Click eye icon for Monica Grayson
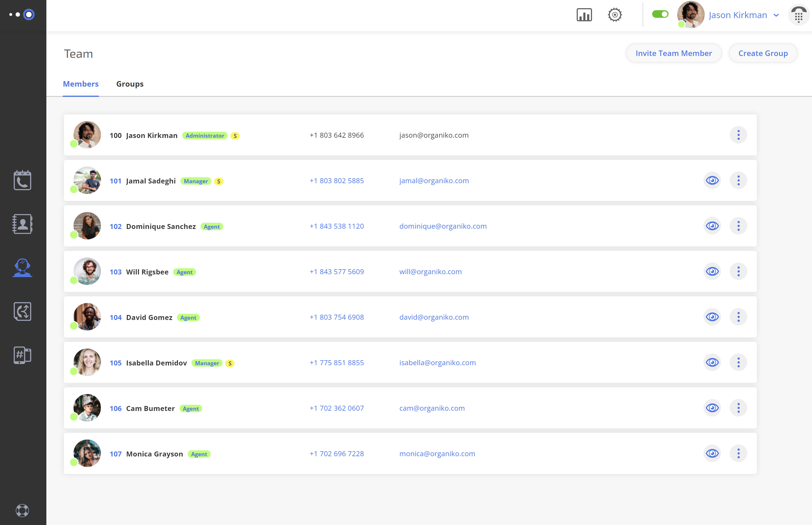The width and height of the screenshot is (812, 525). pos(712,454)
